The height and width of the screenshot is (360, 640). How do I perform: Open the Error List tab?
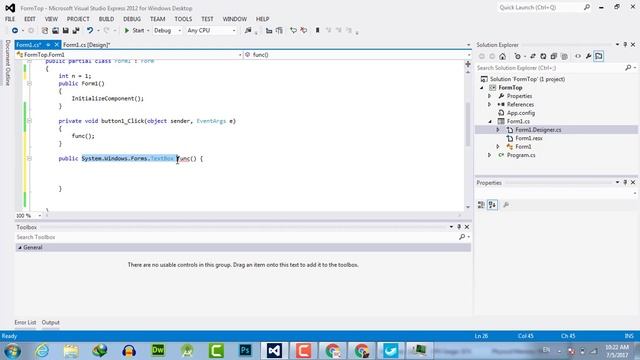click(25, 322)
